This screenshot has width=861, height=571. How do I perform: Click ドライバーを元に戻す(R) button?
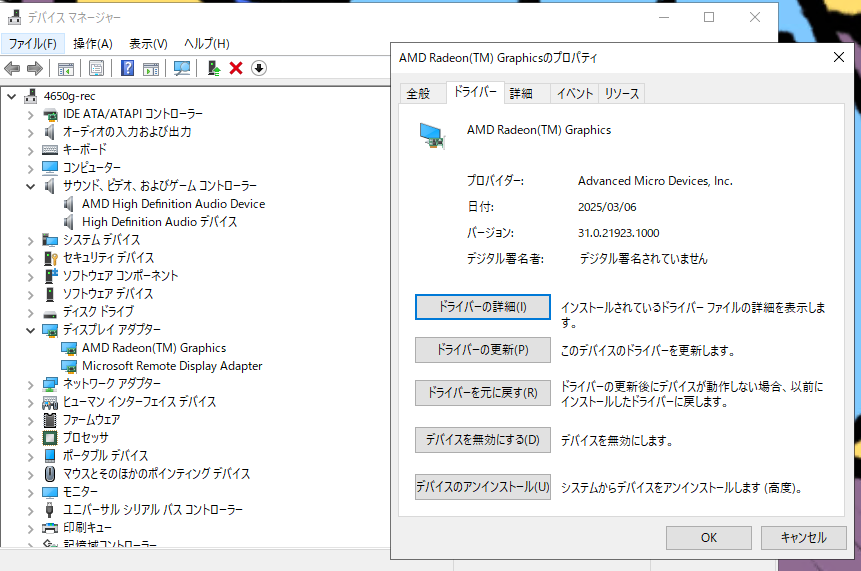(x=483, y=393)
